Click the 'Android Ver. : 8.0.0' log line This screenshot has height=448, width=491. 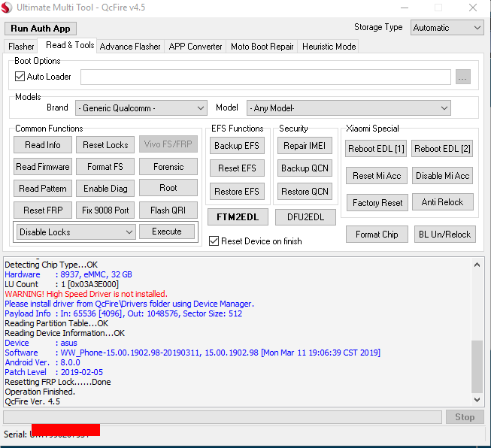(x=42, y=362)
